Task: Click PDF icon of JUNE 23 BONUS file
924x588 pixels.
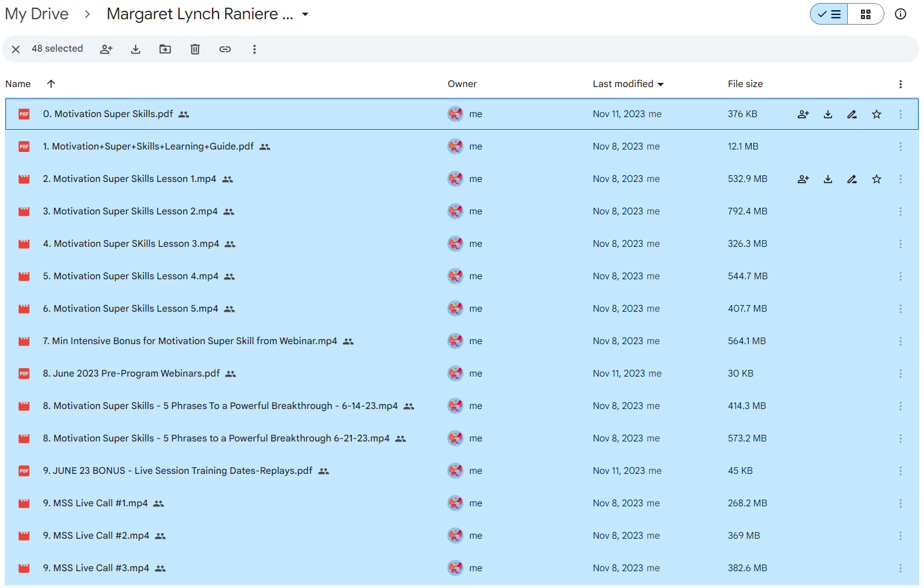Action: click(x=24, y=471)
